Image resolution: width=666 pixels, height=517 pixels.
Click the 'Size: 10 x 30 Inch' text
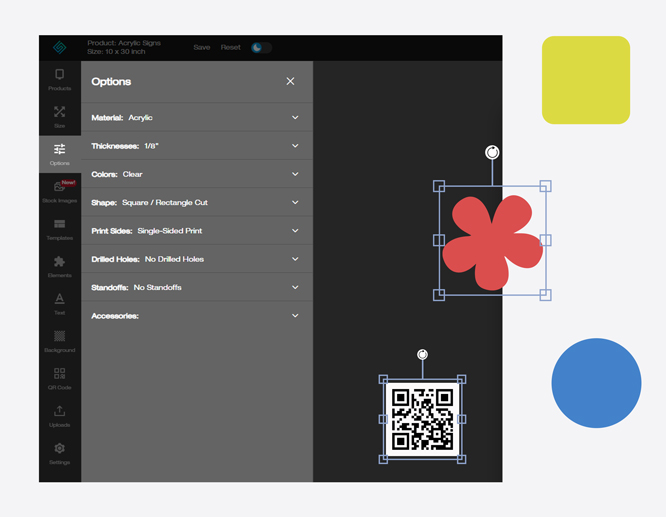pos(116,51)
